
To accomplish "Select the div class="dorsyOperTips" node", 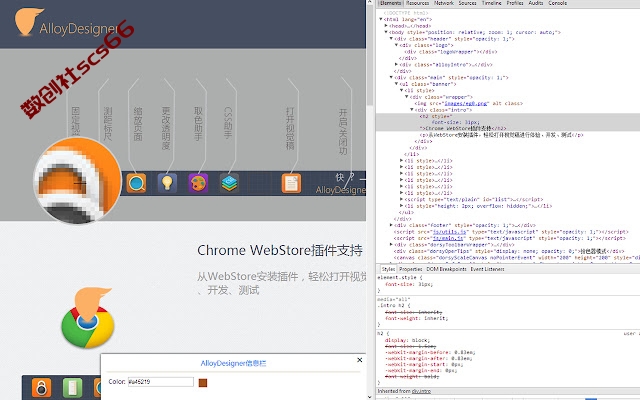I will click(509, 251).
